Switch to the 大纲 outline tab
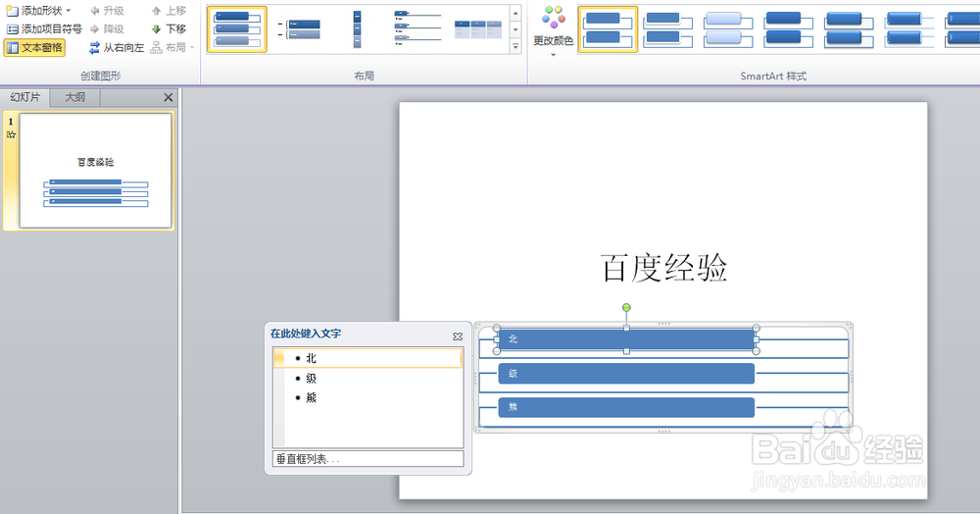The image size is (980, 514). (x=75, y=97)
